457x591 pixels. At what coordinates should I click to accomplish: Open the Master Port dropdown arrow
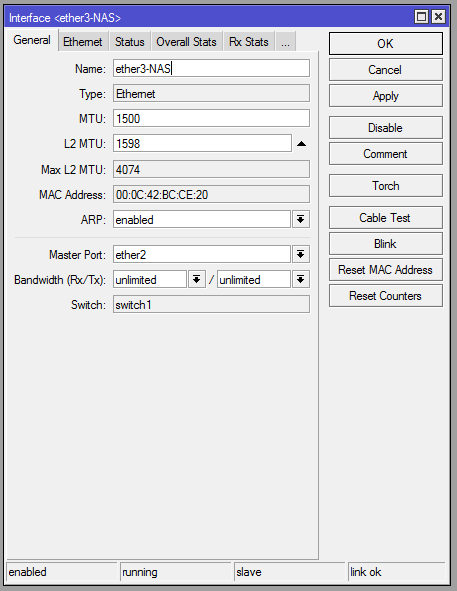[x=301, y=254]
